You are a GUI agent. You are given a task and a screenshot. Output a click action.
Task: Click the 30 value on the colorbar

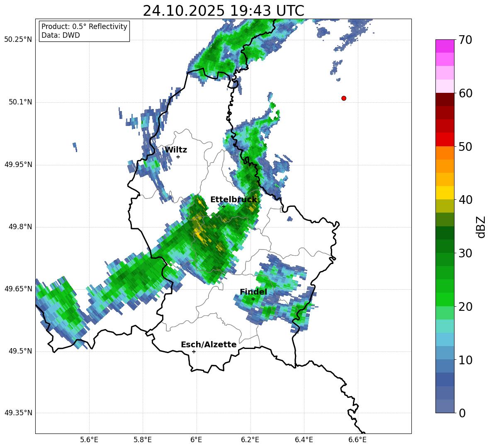(465, 253)
